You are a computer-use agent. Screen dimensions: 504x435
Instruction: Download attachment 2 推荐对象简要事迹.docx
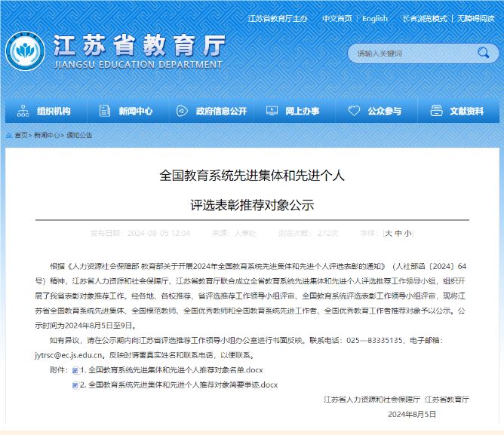tap(183, 384)
